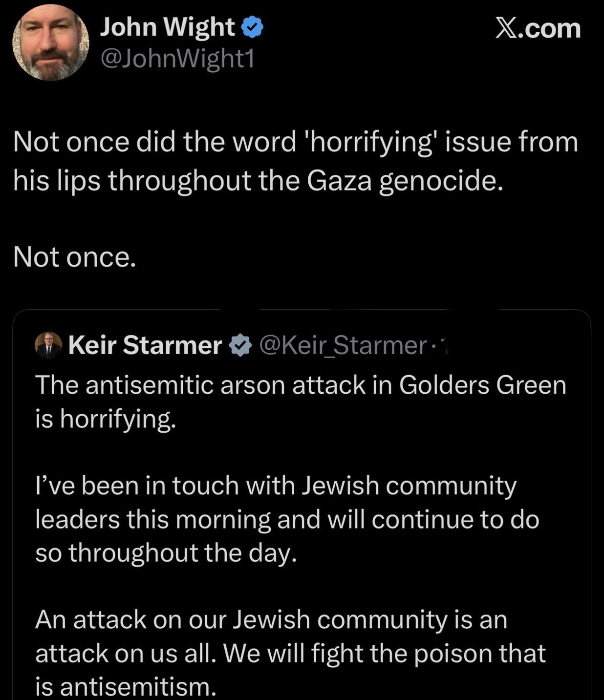Open John Wight's profile picture
The width and height of the screenshot is (604, 700).
pyautogui.click(x=51, y=42)
